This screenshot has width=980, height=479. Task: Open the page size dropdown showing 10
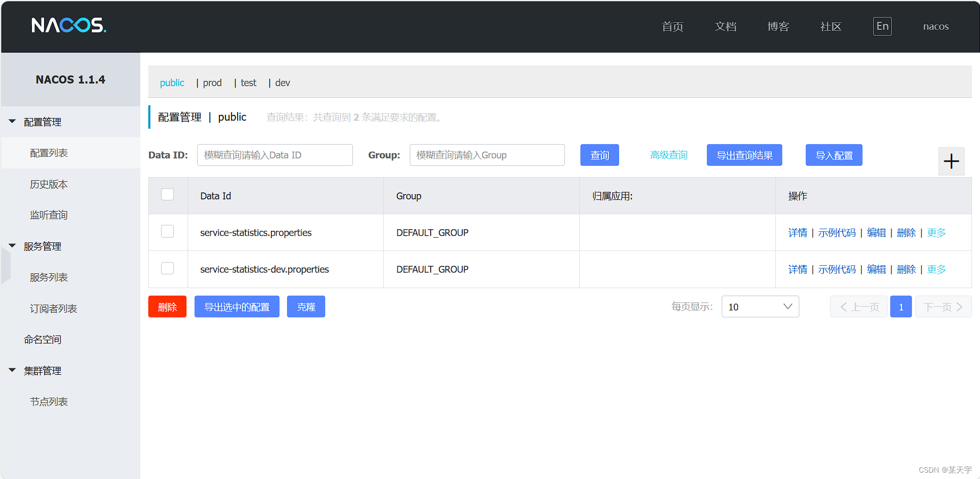[x=760, y=307]
